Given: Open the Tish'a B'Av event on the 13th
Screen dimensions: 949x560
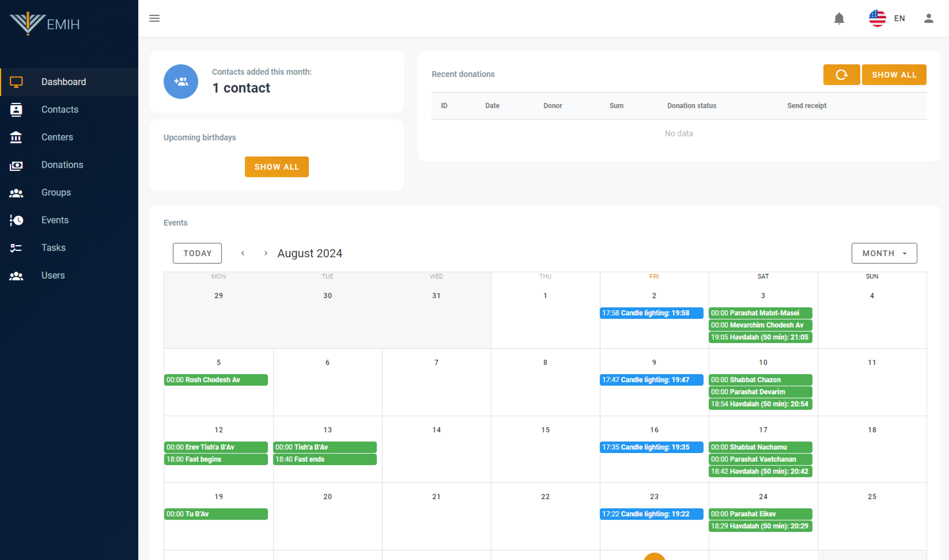Looking at the screenshot, I should point(324,447).
